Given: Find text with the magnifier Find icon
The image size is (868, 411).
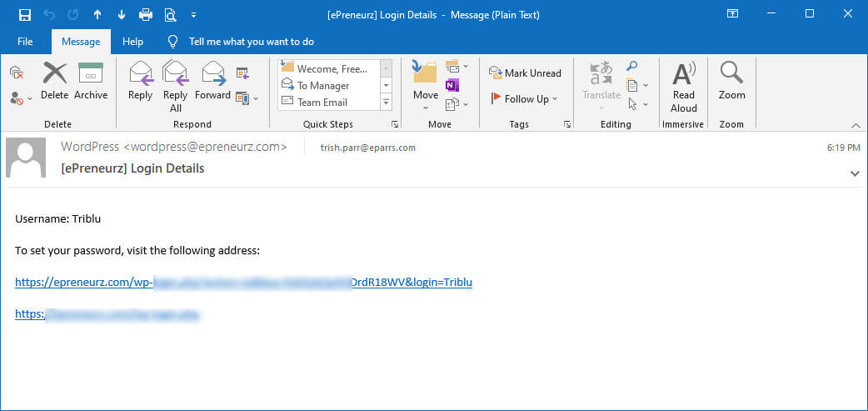Looking at the screenshot, I should point(631,67).
